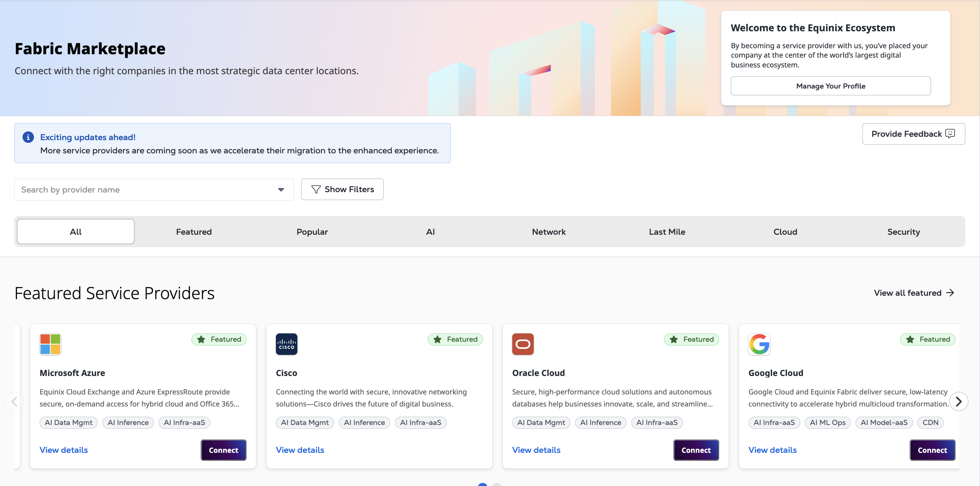Click the filter funnel icon
The image size is (980, 486).
316,190
